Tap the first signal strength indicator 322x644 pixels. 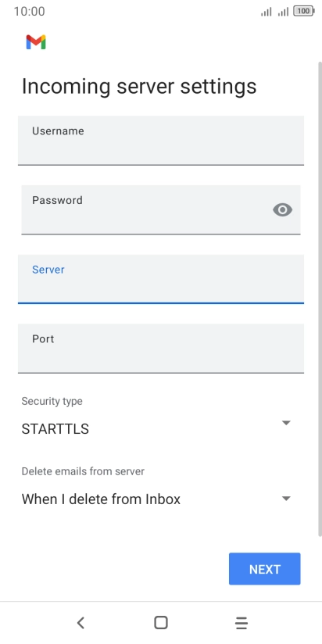click(267, 12)
